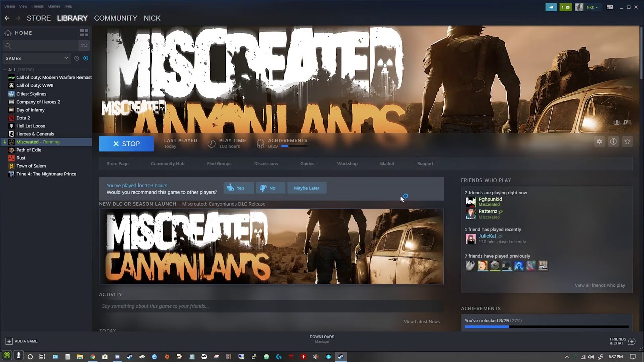The image size is (644, 362).
Task: Select Dota 2 in library
Action: coord(23,118)
